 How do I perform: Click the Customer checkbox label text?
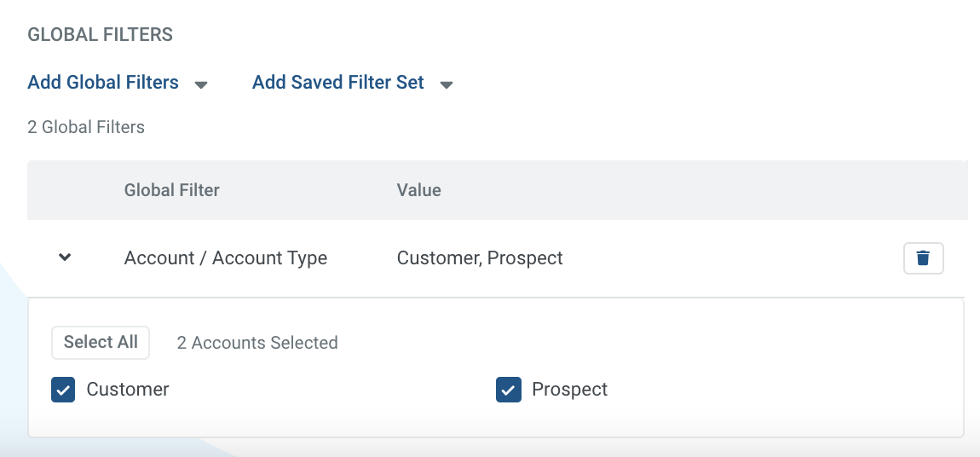[x=128, y=389]
